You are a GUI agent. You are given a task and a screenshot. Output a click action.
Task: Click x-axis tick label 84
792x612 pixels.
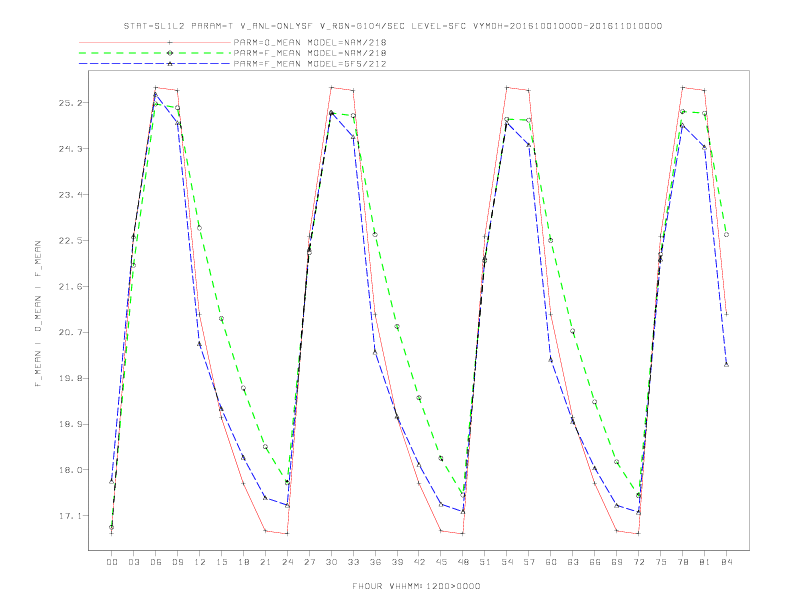tap(727, 562)
